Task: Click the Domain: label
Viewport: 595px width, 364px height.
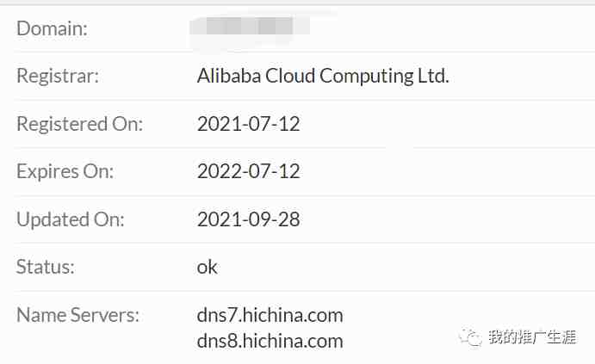Action: coord(52,28)
